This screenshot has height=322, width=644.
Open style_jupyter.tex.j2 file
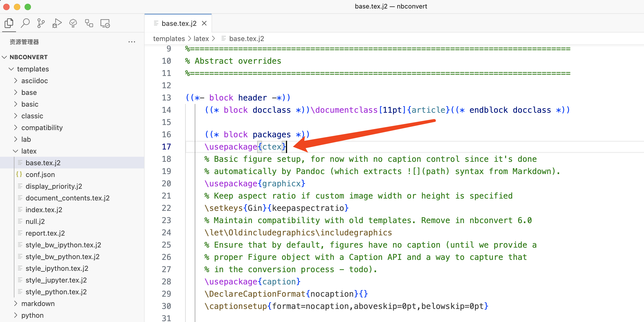tap(56, 280)
